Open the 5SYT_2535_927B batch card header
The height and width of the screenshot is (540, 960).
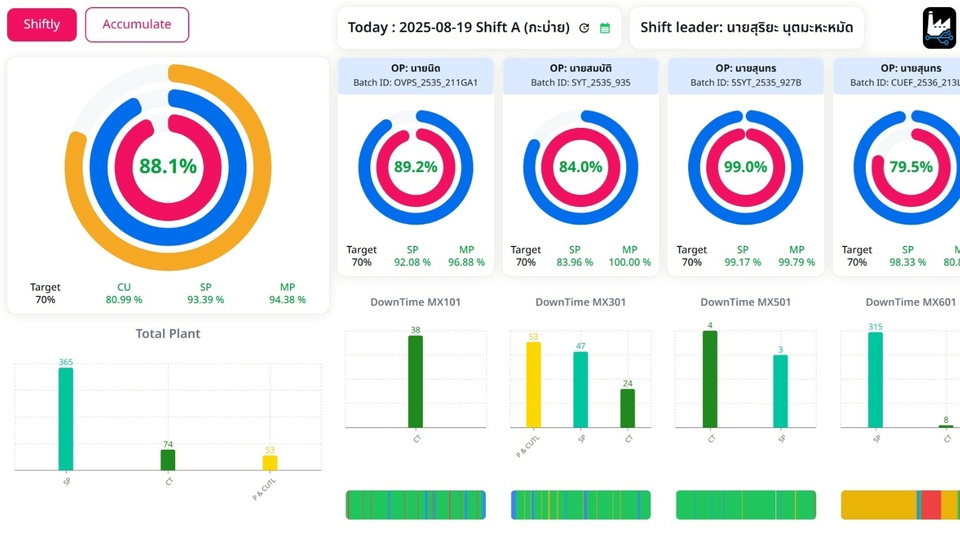pyautogui.click(x=745, y=76)
